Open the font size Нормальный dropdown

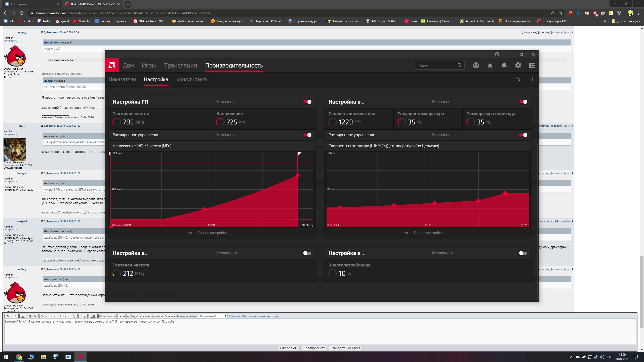coord(213,316)
